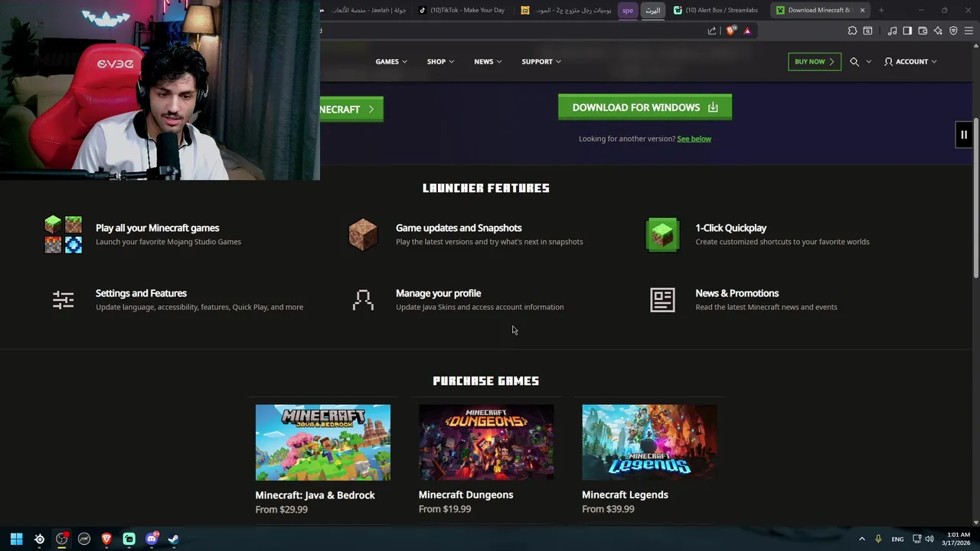
Task: Follow the 'See below' link
Action: (x=694, y=139)
